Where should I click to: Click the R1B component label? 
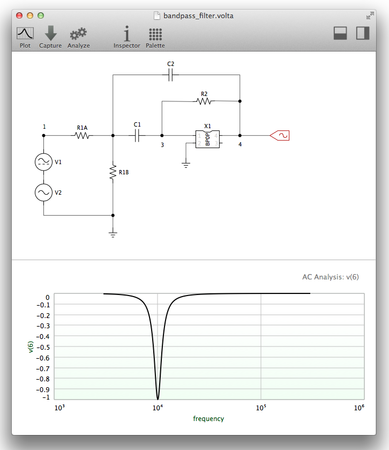tap(124, 172)
